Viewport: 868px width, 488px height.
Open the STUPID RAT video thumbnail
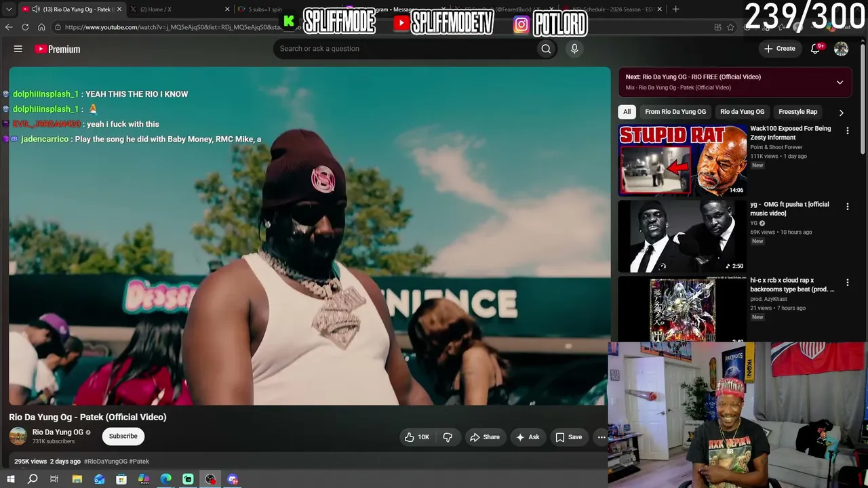click(682, 160)
